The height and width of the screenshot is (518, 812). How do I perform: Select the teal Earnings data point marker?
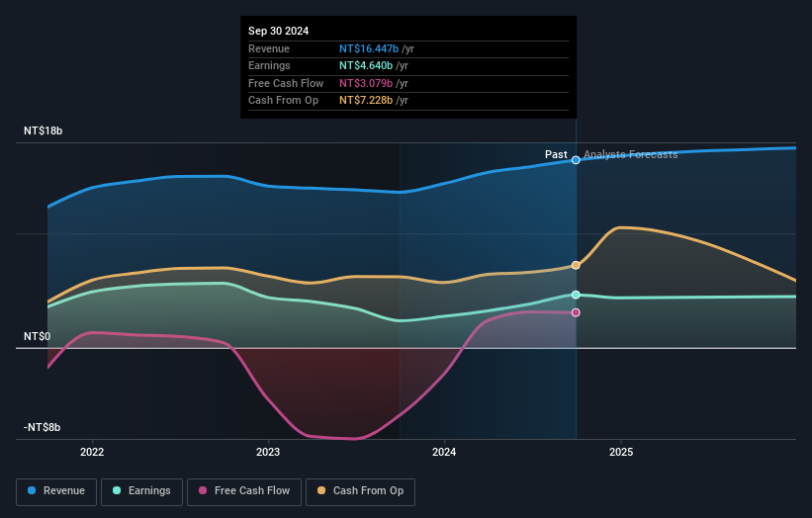point(576,295)
